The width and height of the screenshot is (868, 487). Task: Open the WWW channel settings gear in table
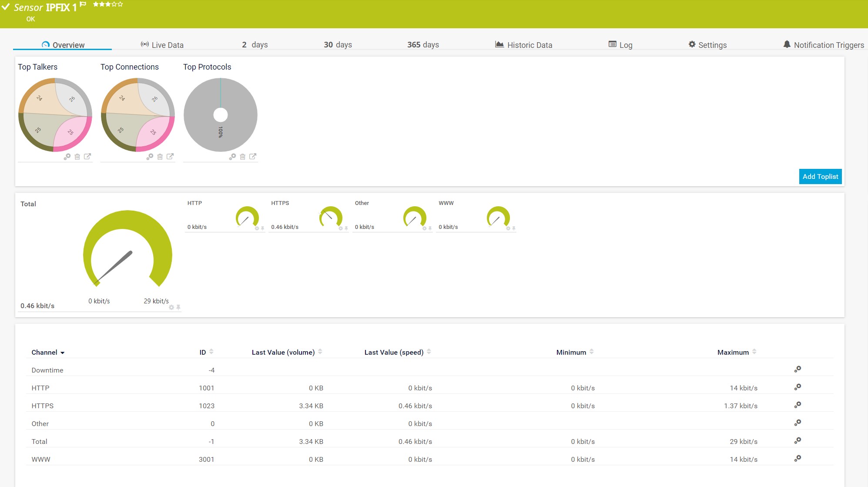(x=798, y=459)
